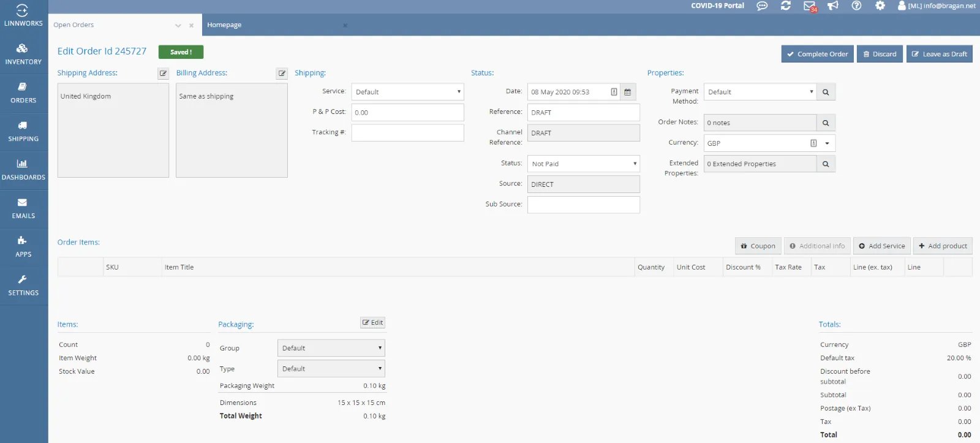Open the user account info@bragan.net menu
Screen dimensions: 980x443
click(x=937, y=6)
